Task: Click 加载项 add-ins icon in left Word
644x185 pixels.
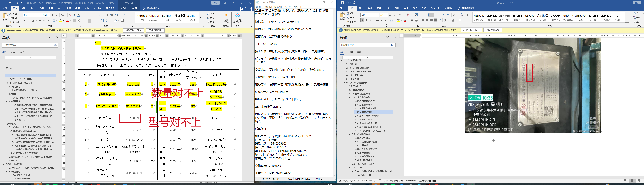Action: pyautogui.click(x=226, y=18)
